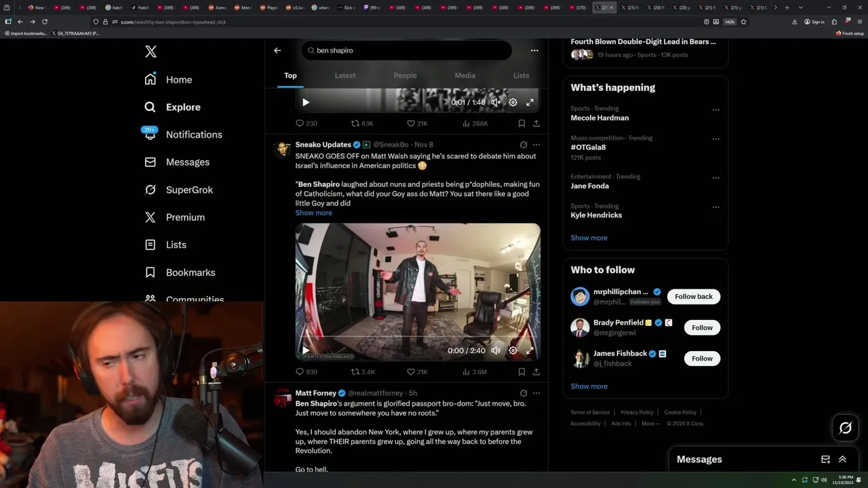Go back using the search page arrow
The image size is (868, 488).
coord(277,50)
